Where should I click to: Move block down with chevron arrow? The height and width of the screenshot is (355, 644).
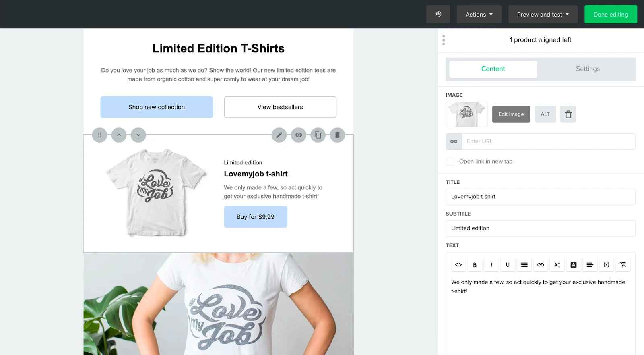coord(138,135)
